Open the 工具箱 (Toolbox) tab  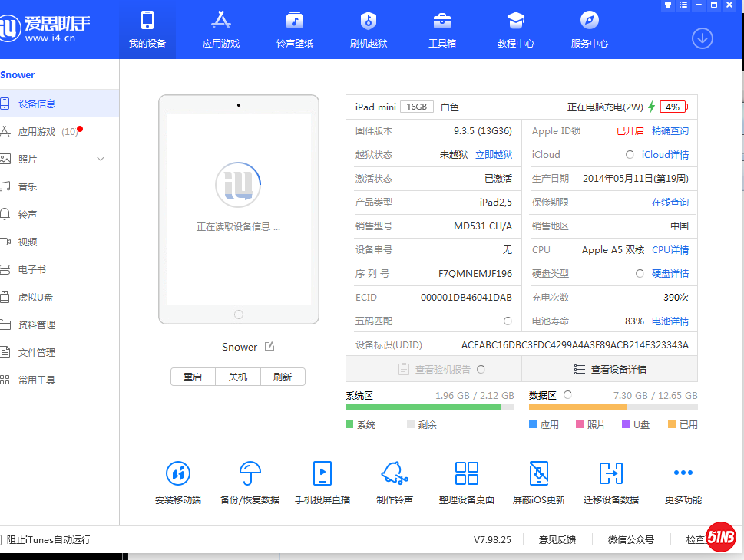[x=442, y=30]
